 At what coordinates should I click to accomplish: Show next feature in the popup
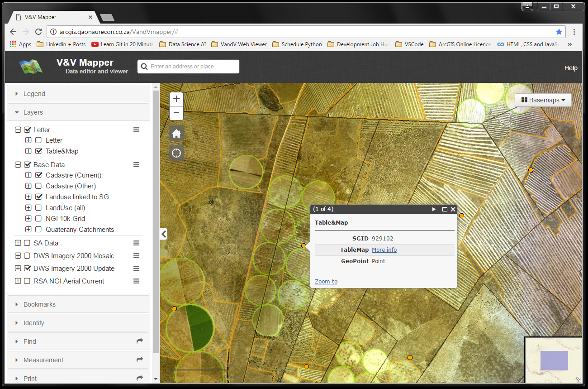point(434,209)
